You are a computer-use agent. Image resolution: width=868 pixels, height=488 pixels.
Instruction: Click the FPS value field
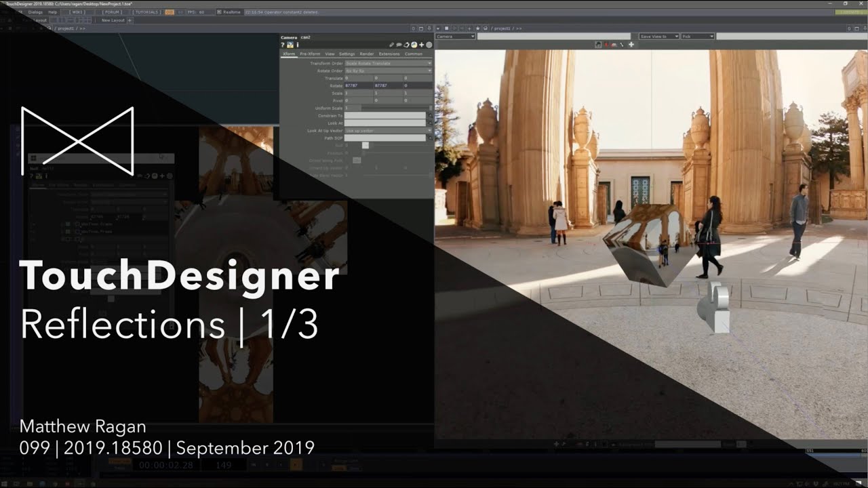pyautogui.click(x=202, y=12)
